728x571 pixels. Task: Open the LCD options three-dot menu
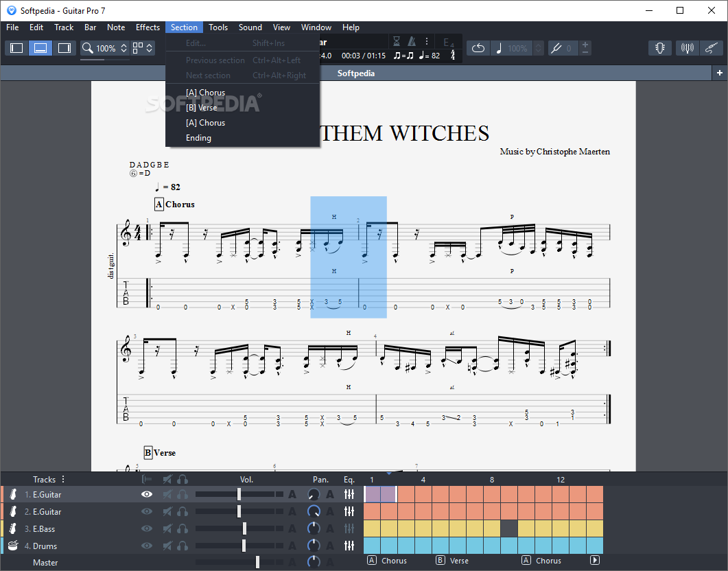(x=427, y=42)
